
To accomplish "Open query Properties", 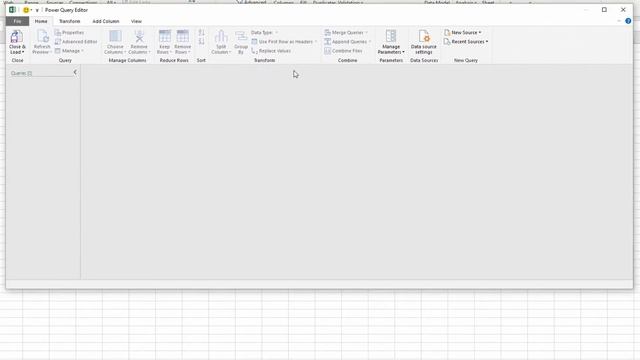I will click(x=69, y=32).
